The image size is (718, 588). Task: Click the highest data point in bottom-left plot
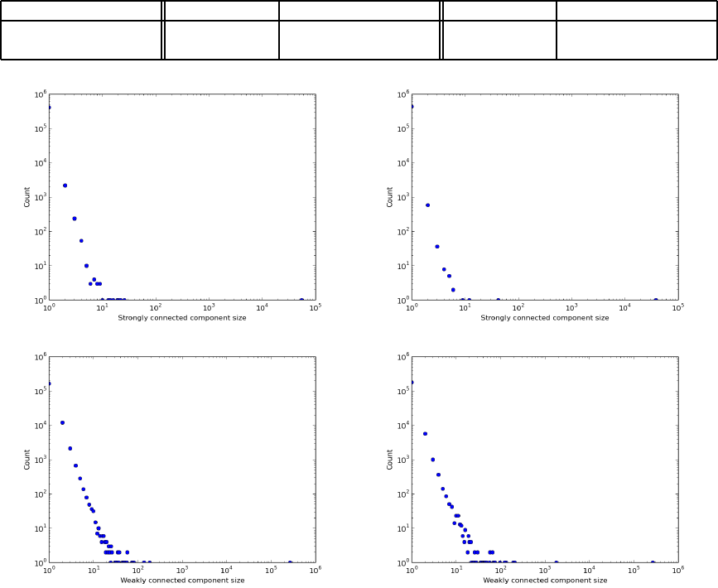49,383
